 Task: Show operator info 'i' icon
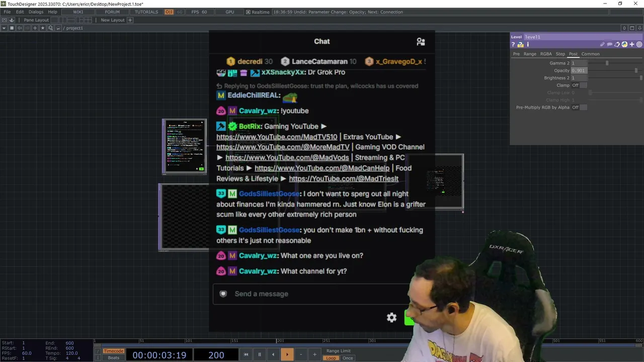(x=528, y=45)
